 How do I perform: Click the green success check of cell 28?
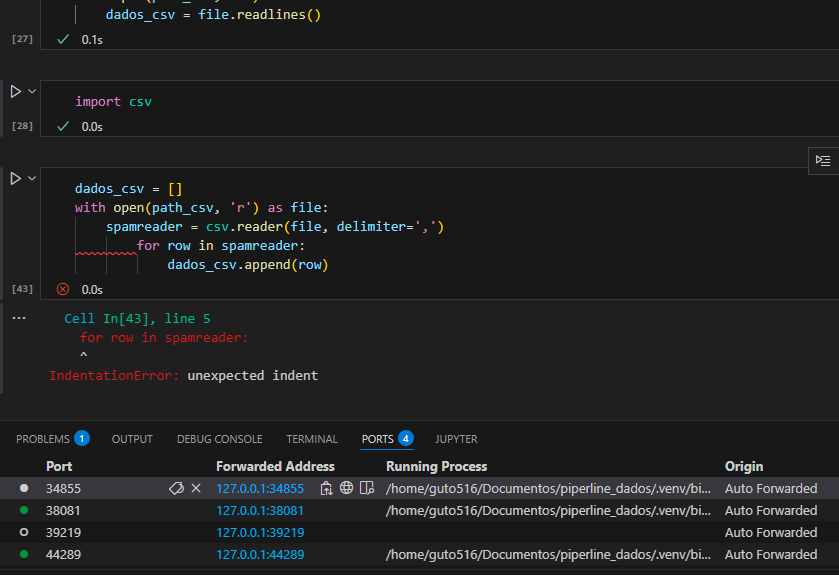(63, 126)
